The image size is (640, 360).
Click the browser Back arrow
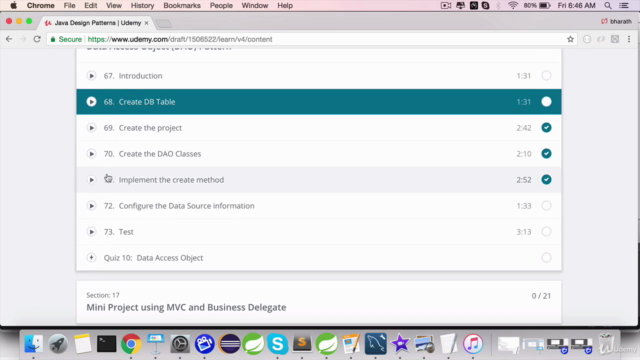tap(9, 39)
